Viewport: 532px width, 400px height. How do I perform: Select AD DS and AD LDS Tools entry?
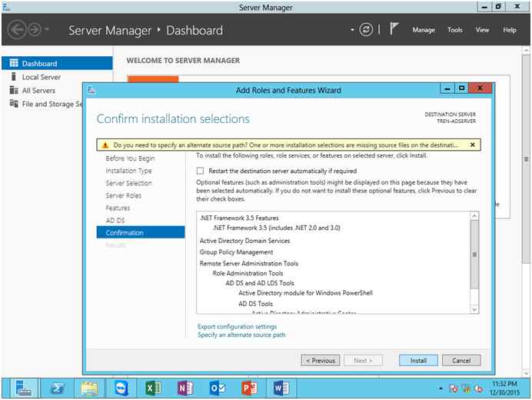[x=260, y=283]
